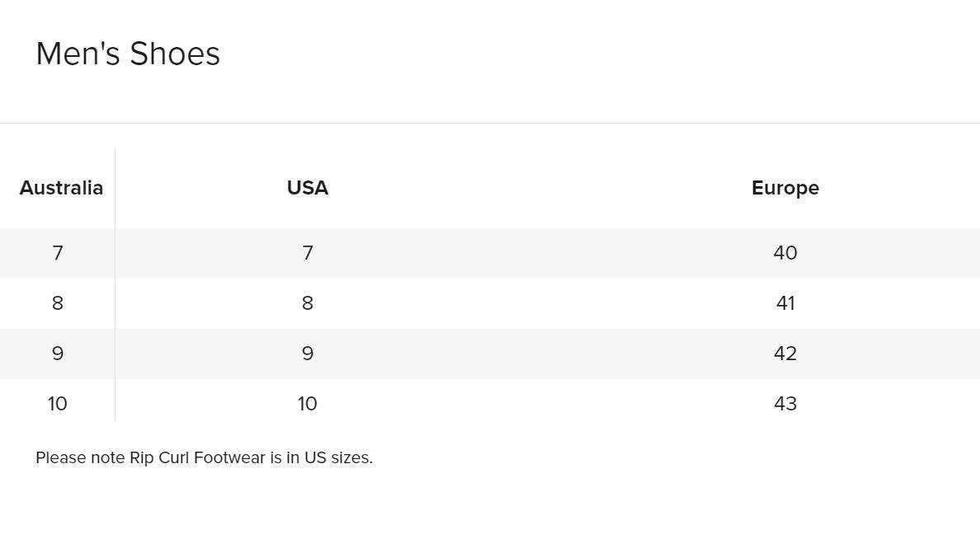Click USA size 8 cell

click(x=308, y=303)
